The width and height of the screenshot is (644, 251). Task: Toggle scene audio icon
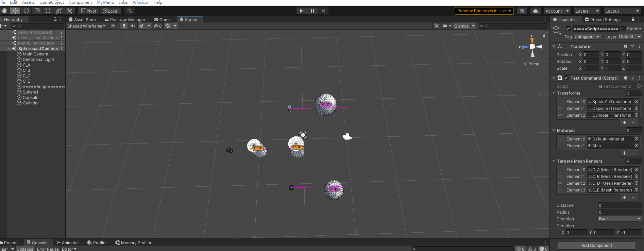click(133, 26)
